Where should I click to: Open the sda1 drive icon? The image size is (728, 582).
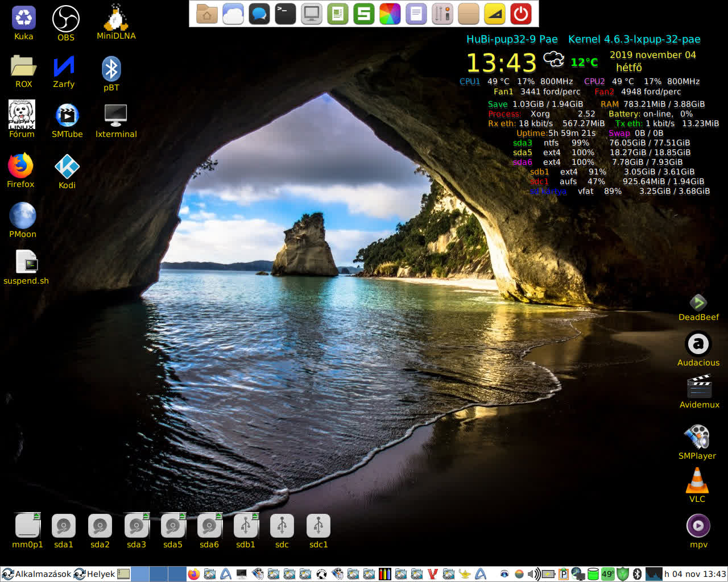(x=64, y=526)
